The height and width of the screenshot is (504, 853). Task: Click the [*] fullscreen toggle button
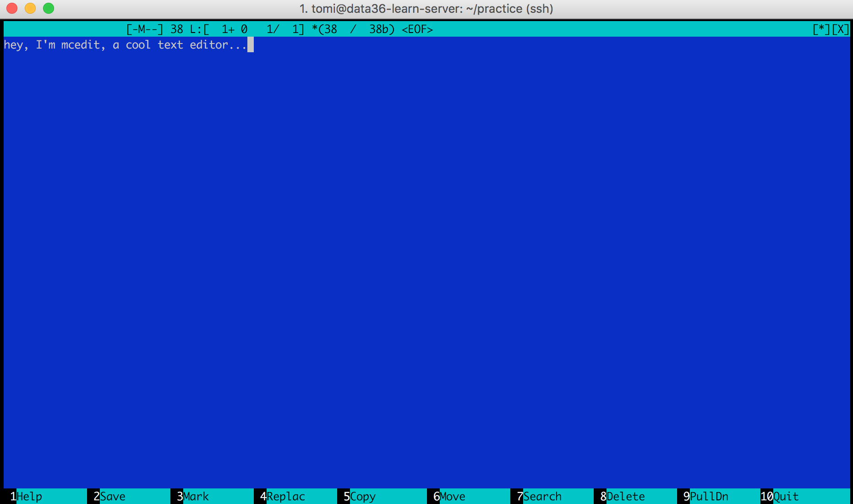coord(821,29)
